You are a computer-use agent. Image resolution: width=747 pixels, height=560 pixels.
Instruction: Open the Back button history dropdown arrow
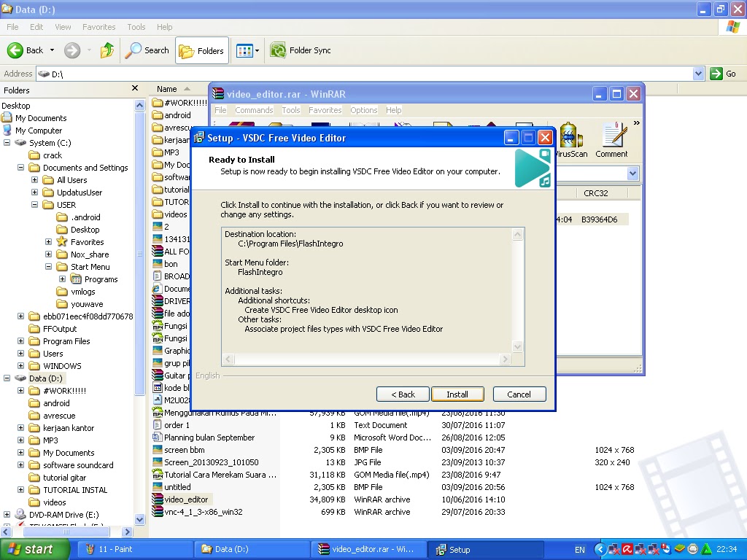(52, 50)
